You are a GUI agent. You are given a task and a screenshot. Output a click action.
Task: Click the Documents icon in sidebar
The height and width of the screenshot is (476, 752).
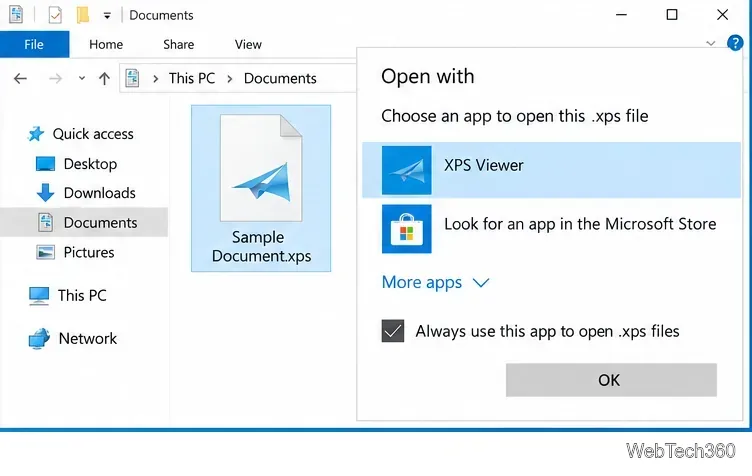(x=46, y=222)
